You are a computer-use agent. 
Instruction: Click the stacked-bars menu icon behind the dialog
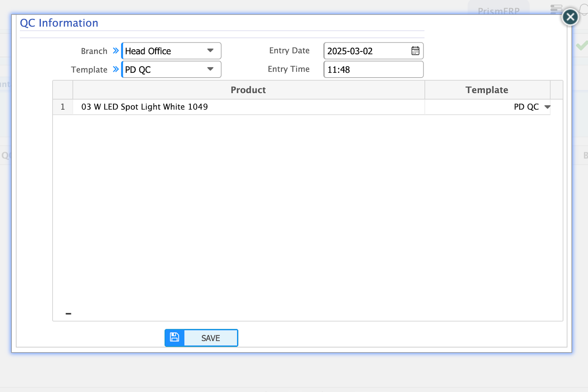click(x=556, y=9)
